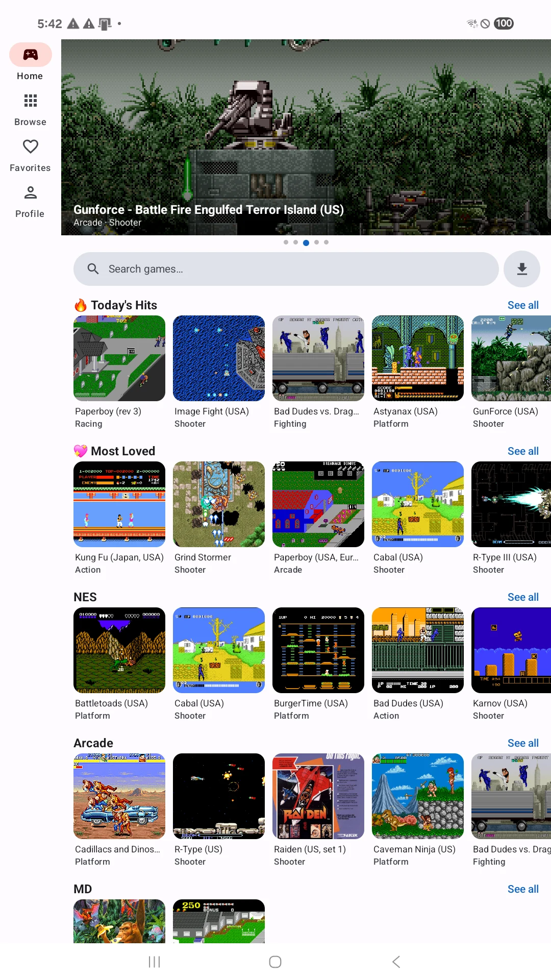Open Karnov (USA) thumbnail
The height and width of the screenshot is (980, 551).
click(511, 650)
